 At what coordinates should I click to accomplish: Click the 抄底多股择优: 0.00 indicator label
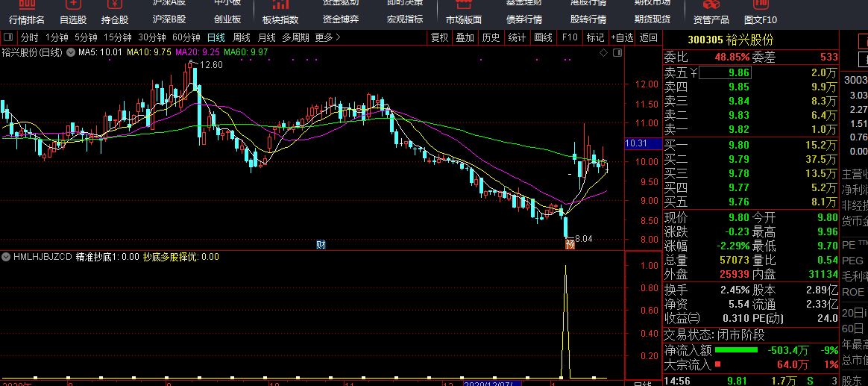pos(181,257)
